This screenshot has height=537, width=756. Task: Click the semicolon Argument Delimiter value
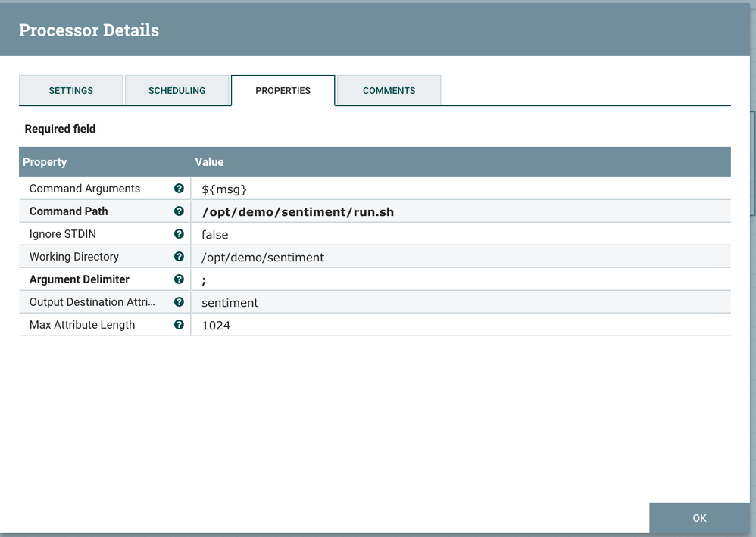205,280
